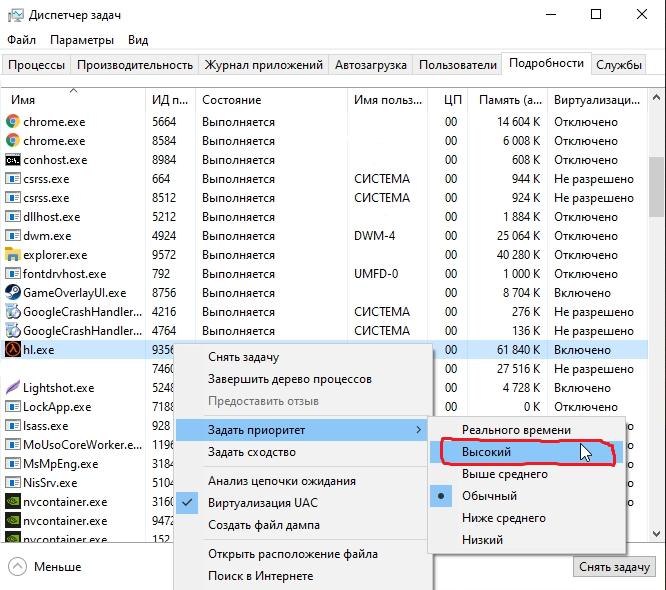Sort by the Состояние column header

coord(271,100)
